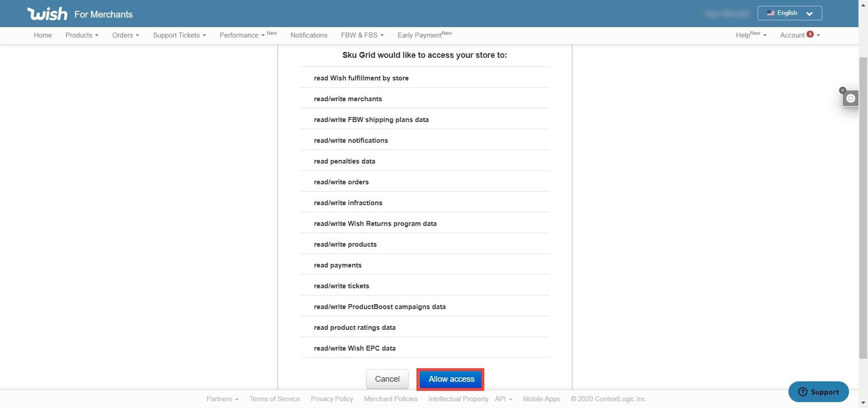Open the Early Payment page
The height and width of the screenshot is (408, 868).
point(425,35)
